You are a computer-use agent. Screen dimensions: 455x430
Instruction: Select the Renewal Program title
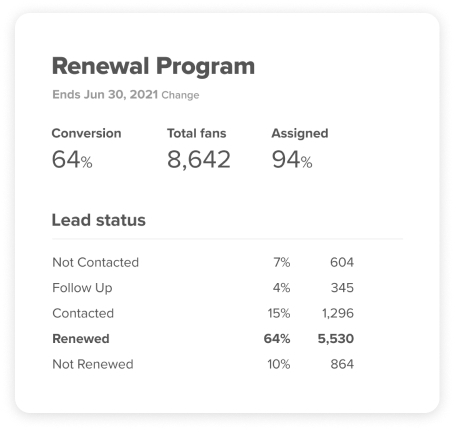point(153,66)
